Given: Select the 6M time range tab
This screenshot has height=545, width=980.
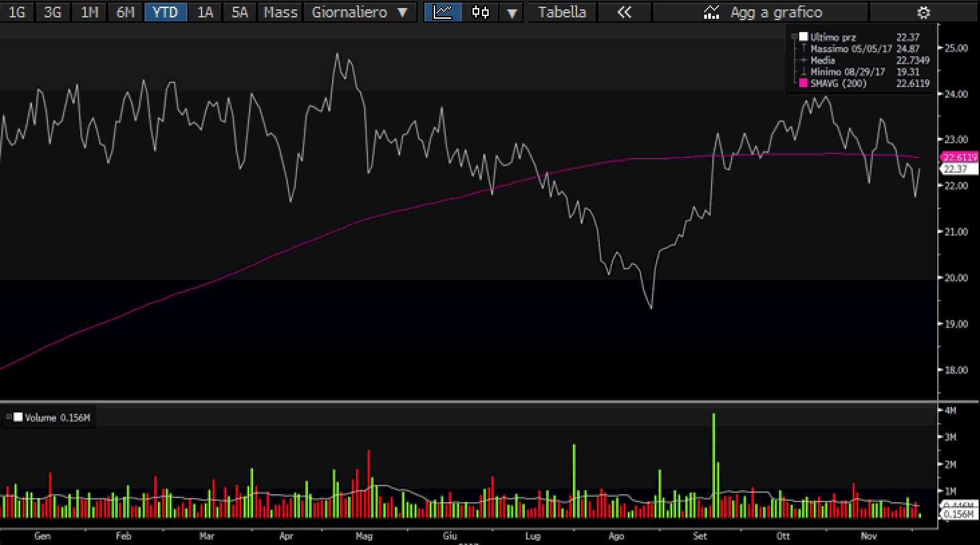Looking at the screenshot, I should pyautogui.click(x=125, y=12).
